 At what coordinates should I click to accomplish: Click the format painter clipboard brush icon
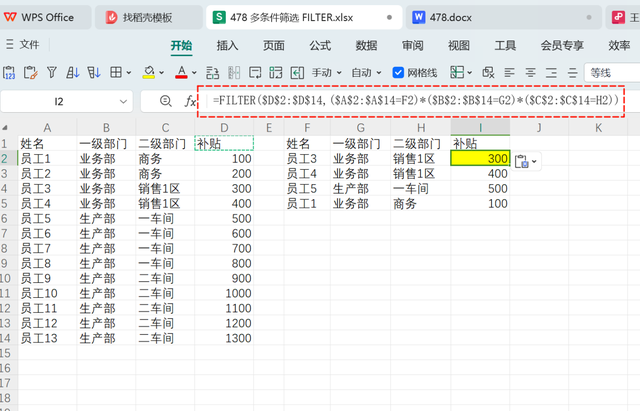[31, 73]
